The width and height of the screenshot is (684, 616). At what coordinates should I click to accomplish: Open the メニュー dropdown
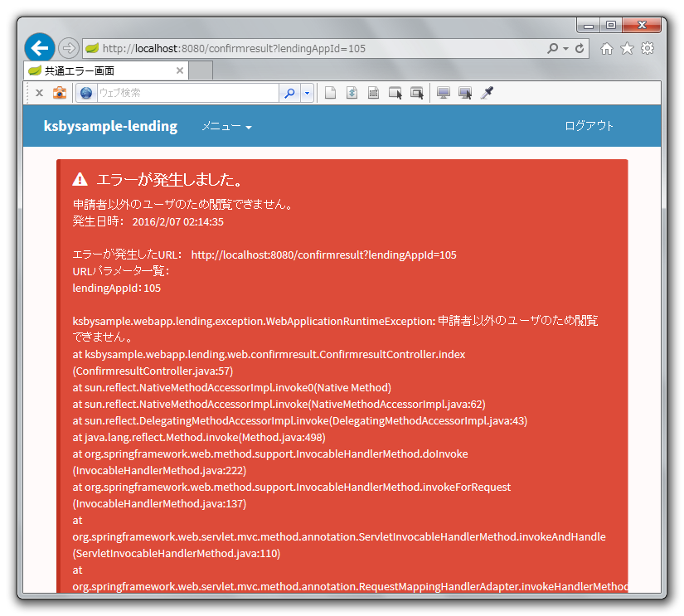pos(226,127)
